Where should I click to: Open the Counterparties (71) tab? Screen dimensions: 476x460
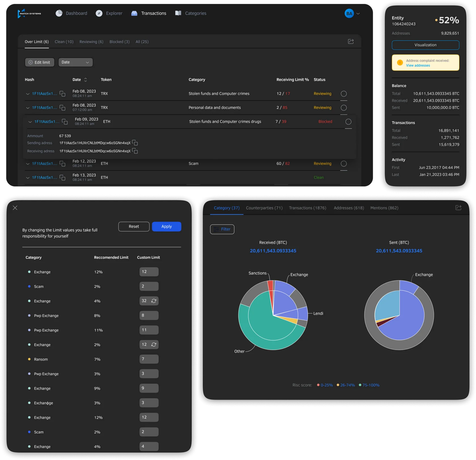click(264, 208)
